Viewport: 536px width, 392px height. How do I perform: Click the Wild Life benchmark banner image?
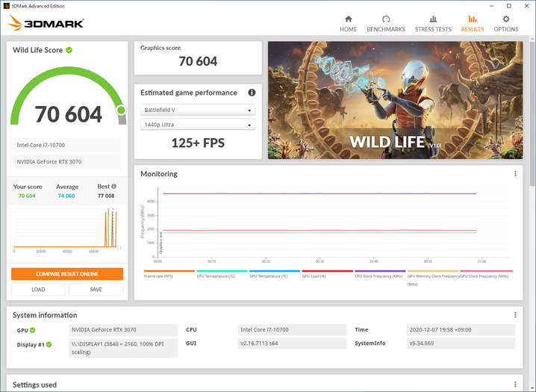click(x=395, y=100)
